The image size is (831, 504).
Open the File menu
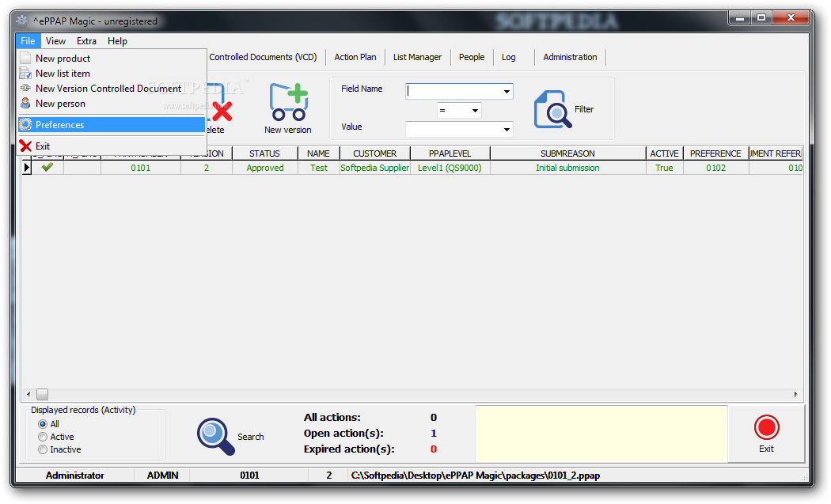(28, 41)
